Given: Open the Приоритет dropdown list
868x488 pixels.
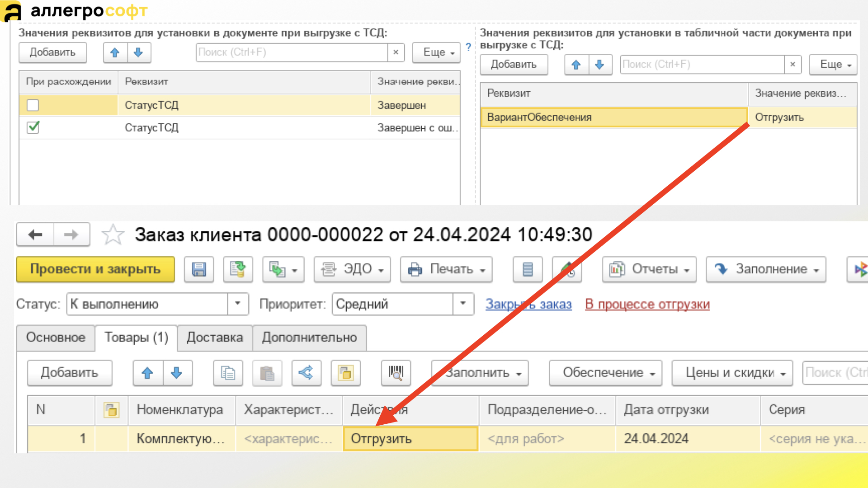Looking at the screenshot, I should coord(463,304).
